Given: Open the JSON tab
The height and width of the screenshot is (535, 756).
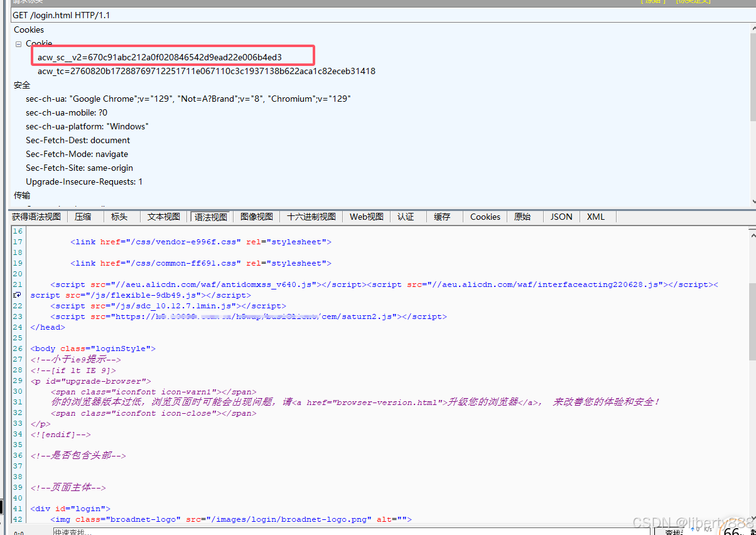Looking at the screenshot, I should click(x=561, y=217).
